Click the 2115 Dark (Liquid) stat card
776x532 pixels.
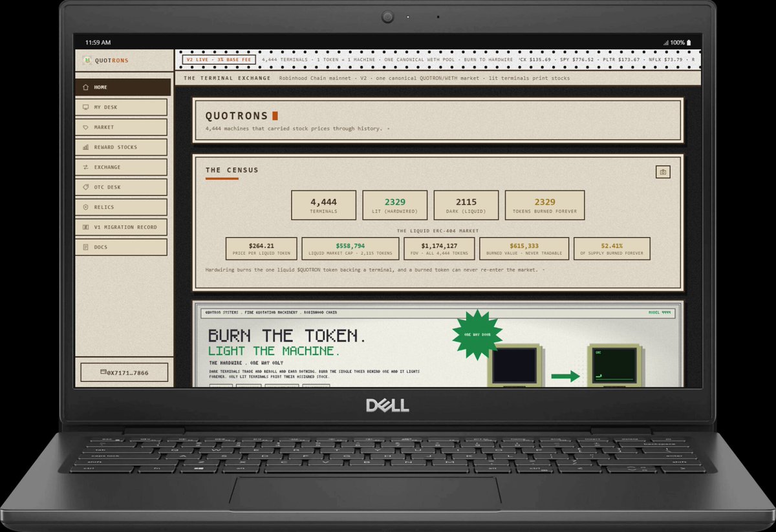point(466,205)
